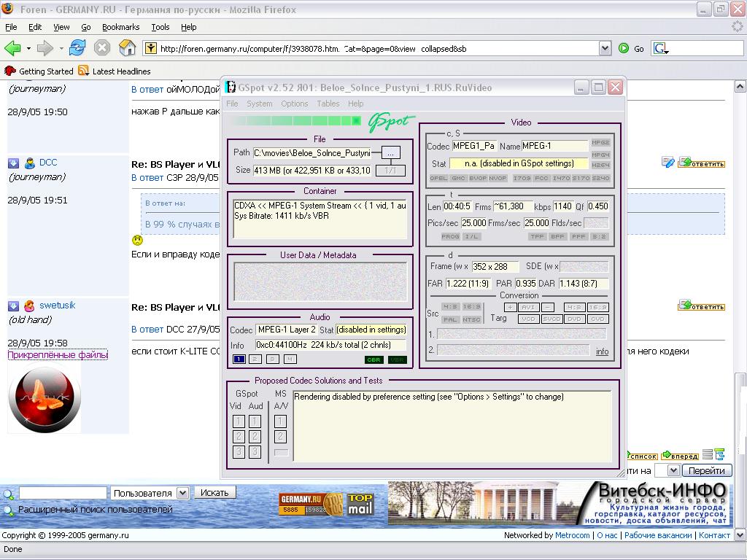Open the Пользователя search type dropdown

182,493
